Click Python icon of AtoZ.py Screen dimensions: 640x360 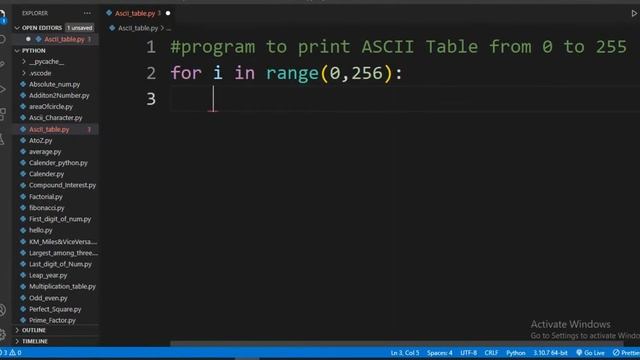tap(23, 140)
